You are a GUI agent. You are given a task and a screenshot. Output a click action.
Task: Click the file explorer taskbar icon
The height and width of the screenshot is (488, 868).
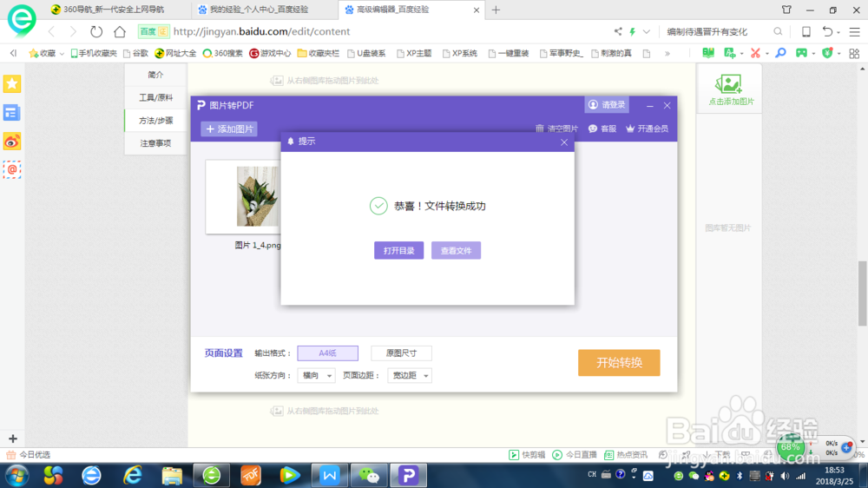pyautogui.click(x=172, y=475)
